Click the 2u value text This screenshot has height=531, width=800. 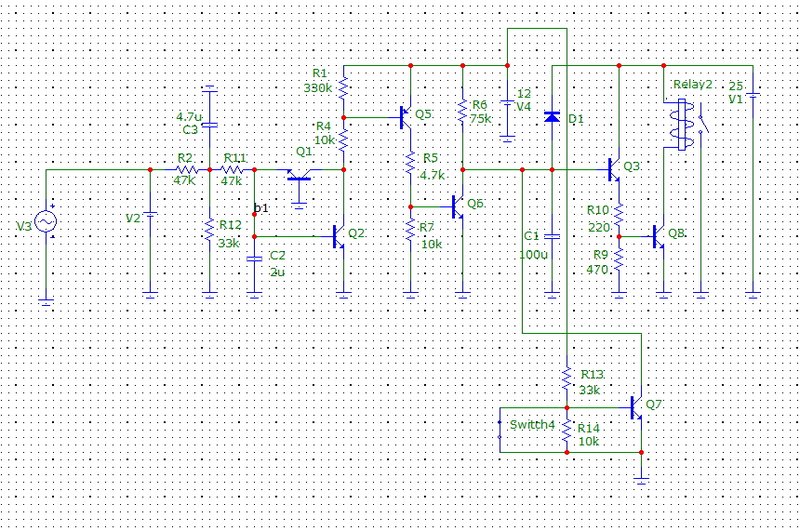pos(277,272)
